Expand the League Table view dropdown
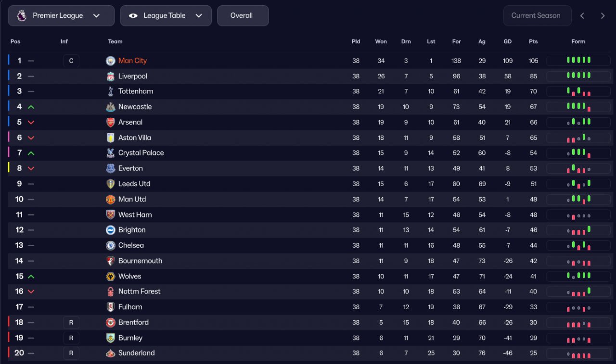 (x=166, y=16)
